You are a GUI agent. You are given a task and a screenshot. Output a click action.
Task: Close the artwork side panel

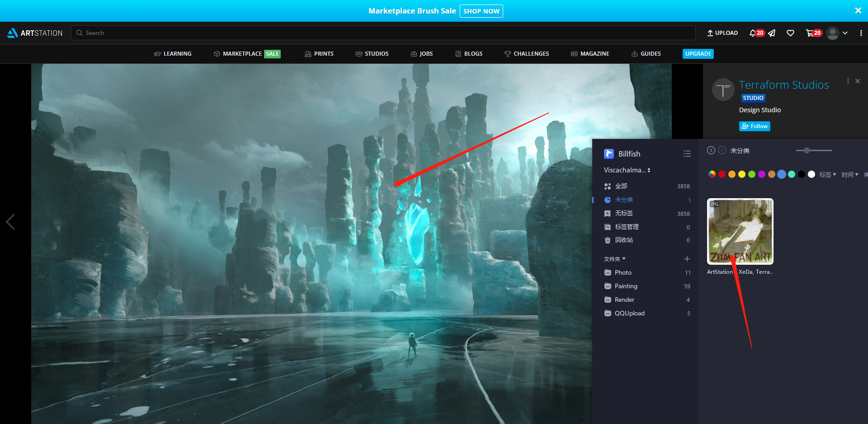tap(858, 81)
